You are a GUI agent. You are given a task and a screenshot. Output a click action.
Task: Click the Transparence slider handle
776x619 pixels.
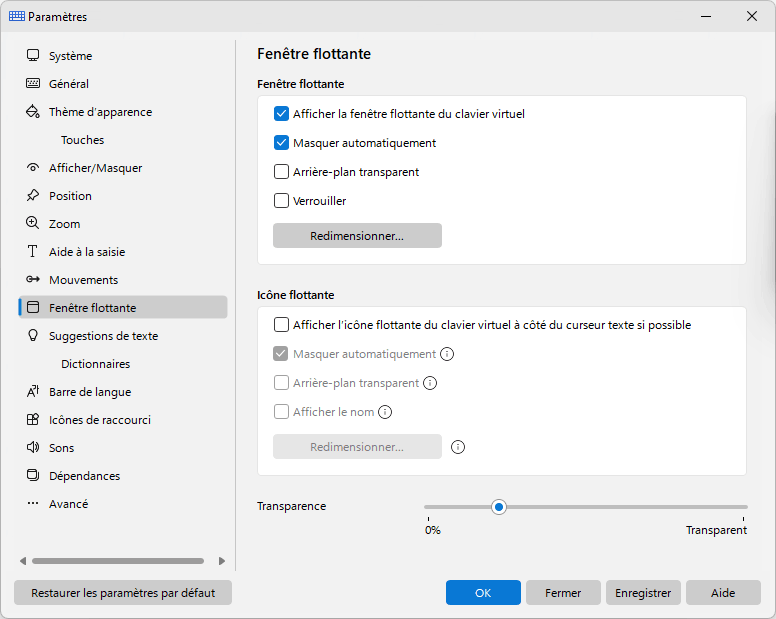coord(499,507)
